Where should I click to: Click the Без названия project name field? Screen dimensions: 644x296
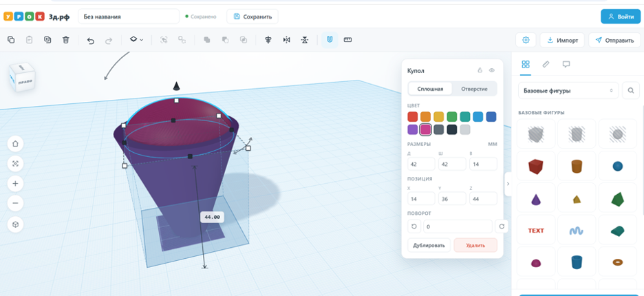(x=129, y=17)
